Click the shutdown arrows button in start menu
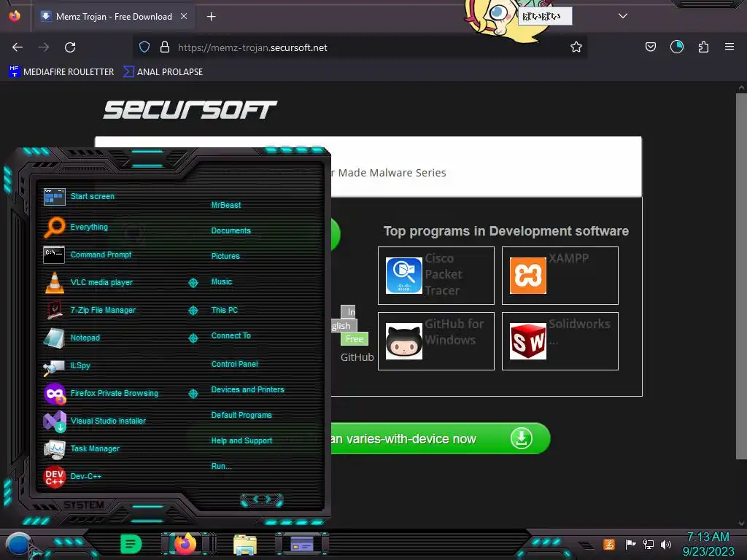The width and height of the screenshot is (747, 560). pos(262,499)
